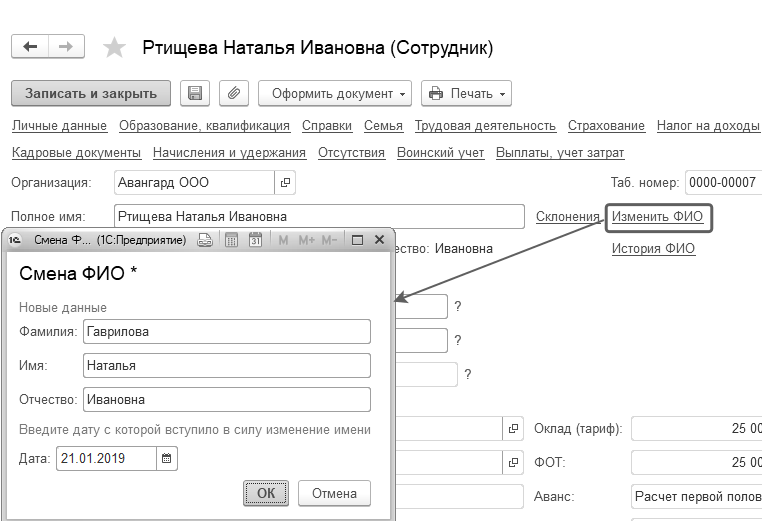Open Страхование section link
Image resolution: width=763 pixels, height=523 pixels.
coord(606,126)
